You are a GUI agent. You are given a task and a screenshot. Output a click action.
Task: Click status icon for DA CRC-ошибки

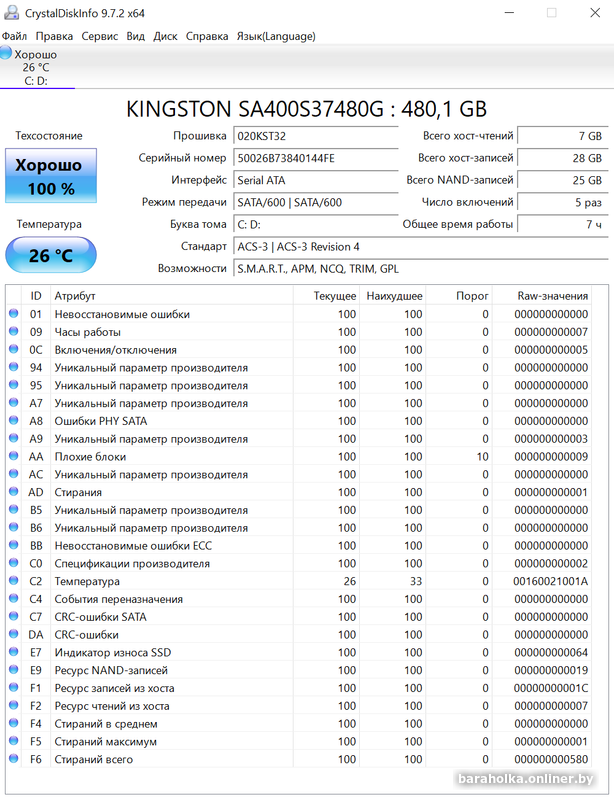coord(14,634)
